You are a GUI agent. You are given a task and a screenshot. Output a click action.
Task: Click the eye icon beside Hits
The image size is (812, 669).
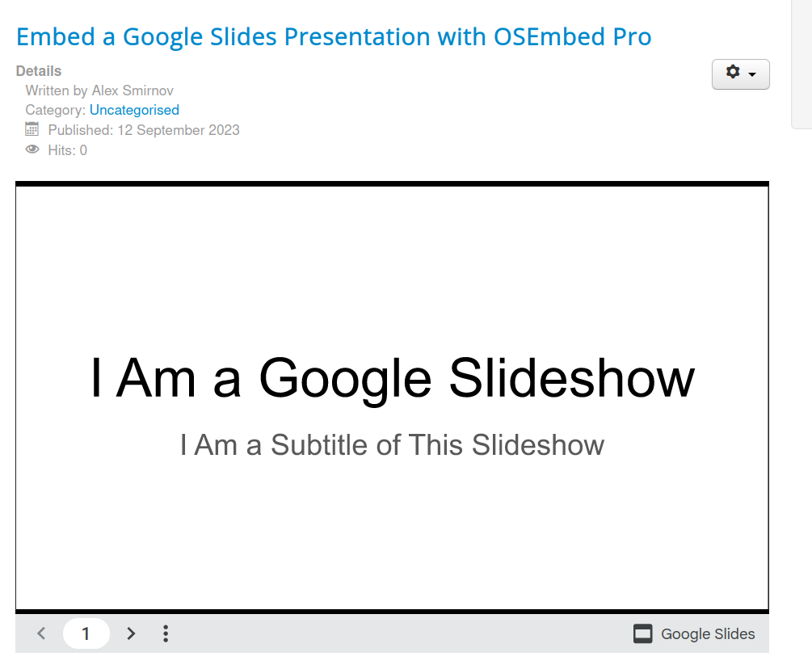32,149
